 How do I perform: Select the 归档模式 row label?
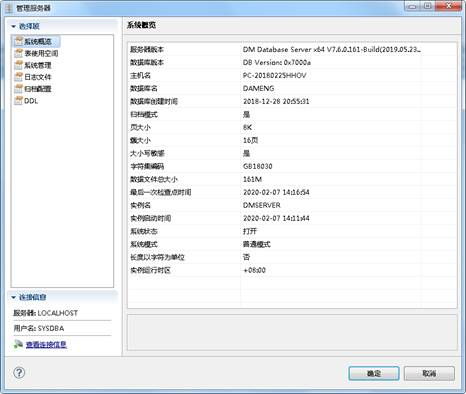point(144,115)
